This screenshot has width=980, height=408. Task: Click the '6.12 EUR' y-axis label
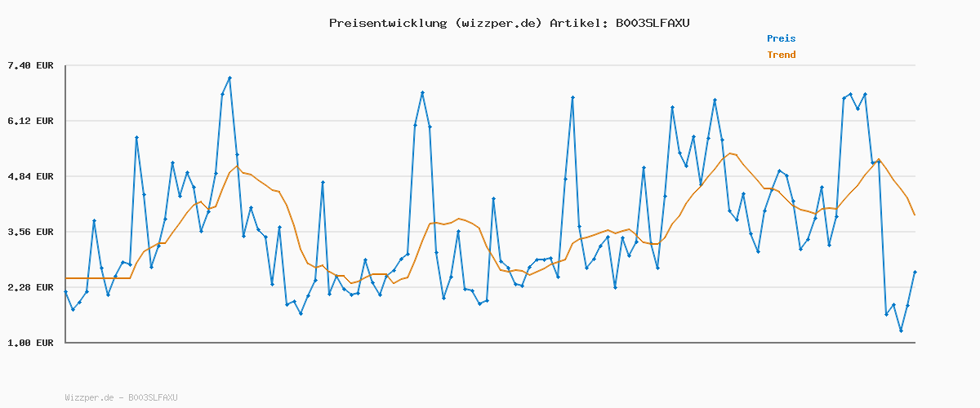[x=30, y=121]
